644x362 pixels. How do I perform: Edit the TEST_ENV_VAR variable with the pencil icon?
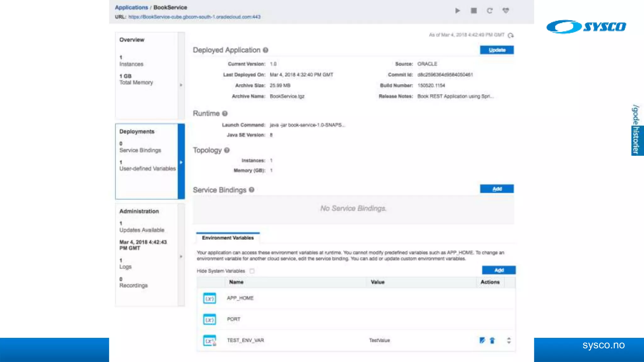482,340
